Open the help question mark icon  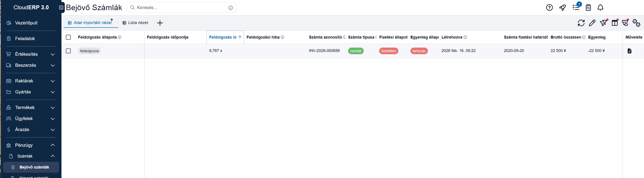tap(549, 8)
